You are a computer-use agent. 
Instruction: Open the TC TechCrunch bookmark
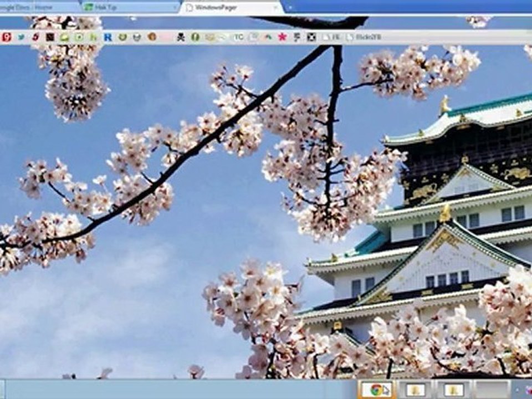coord(238,37)
